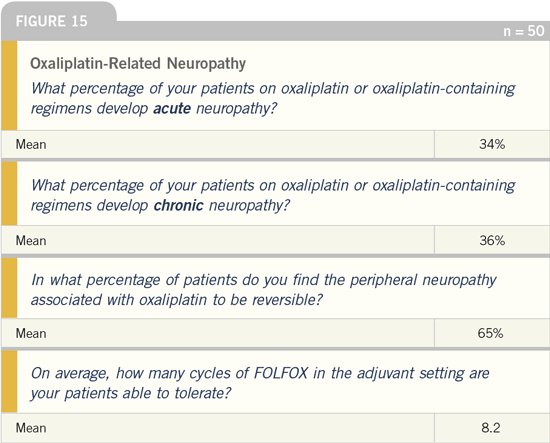The image size is (550, 443).
Task: Click the gold bar beside the acute question
Action: tap(9, 86)
